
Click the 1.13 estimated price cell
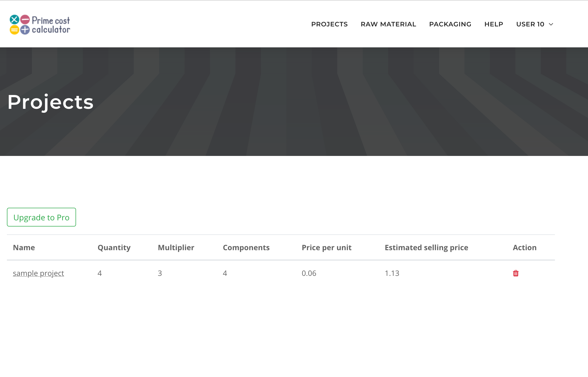tap(392, 273)
